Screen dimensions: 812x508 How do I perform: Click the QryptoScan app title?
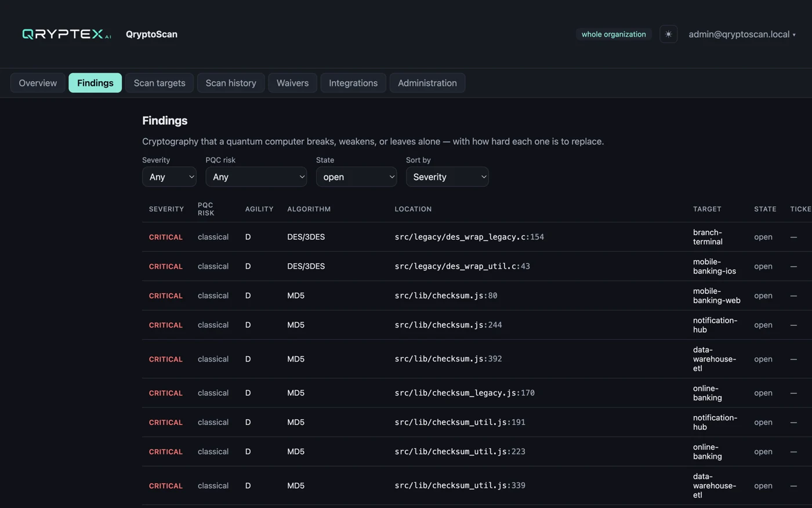coord(151,34)
